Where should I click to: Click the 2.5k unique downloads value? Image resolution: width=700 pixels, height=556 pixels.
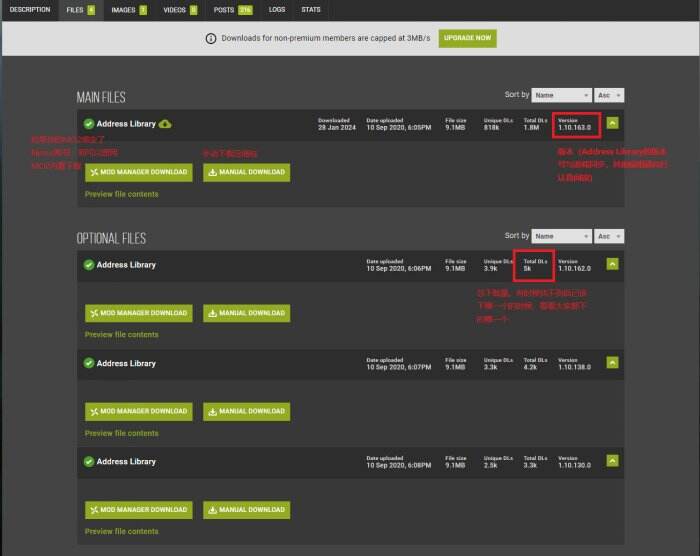(x=491, y=465)
